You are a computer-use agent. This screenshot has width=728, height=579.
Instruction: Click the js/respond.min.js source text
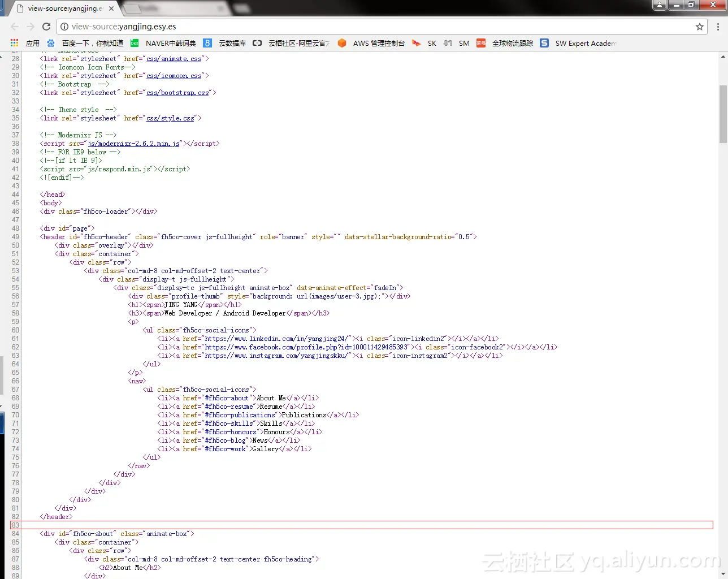(x=119, y=169)
